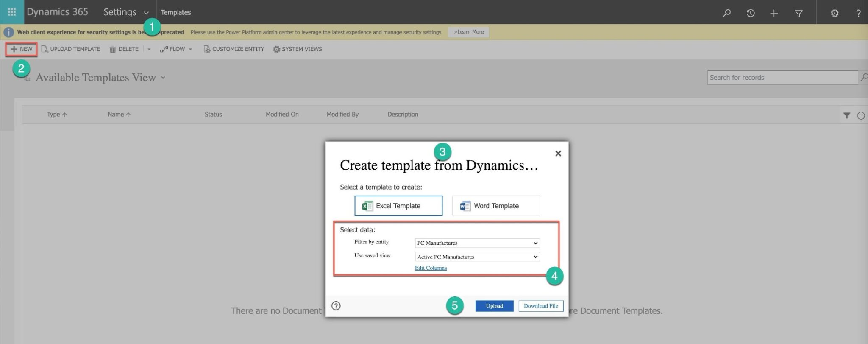Click the Edit Columns link
Screen dimensions: 868x344
click(431, 268)
